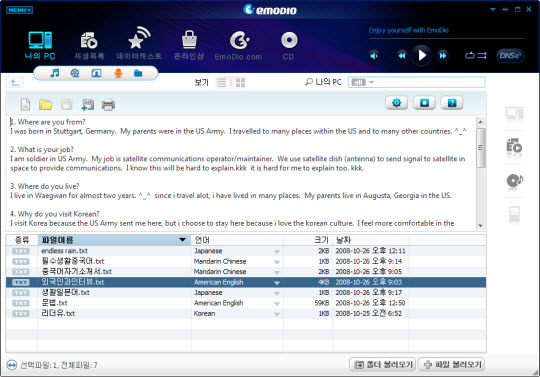Open text-to-speech settings gear button
Image resolution: width=540 pixels, height=377 pixels.
[397, 103]
